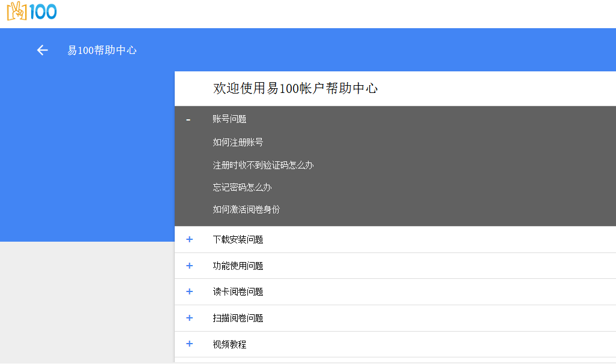Click the plus icon beside 读卡阅卷问题
The image size is (616, 364).
point(190,291)
